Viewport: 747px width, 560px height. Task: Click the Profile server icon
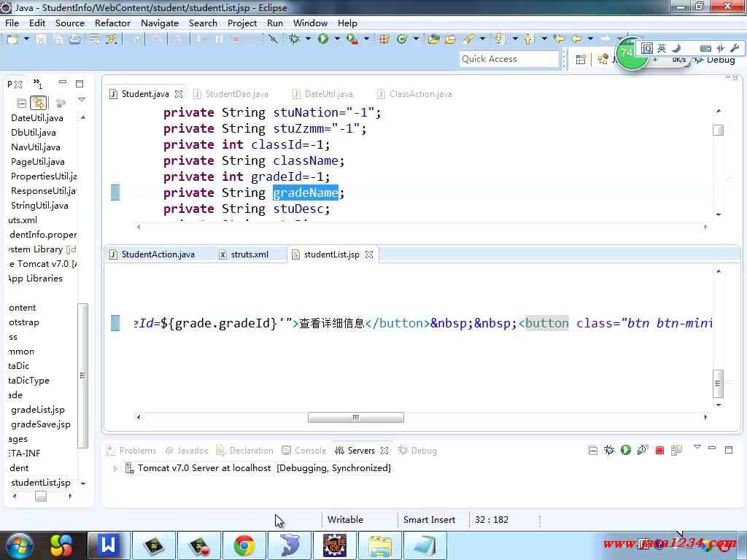click(643, 450)
